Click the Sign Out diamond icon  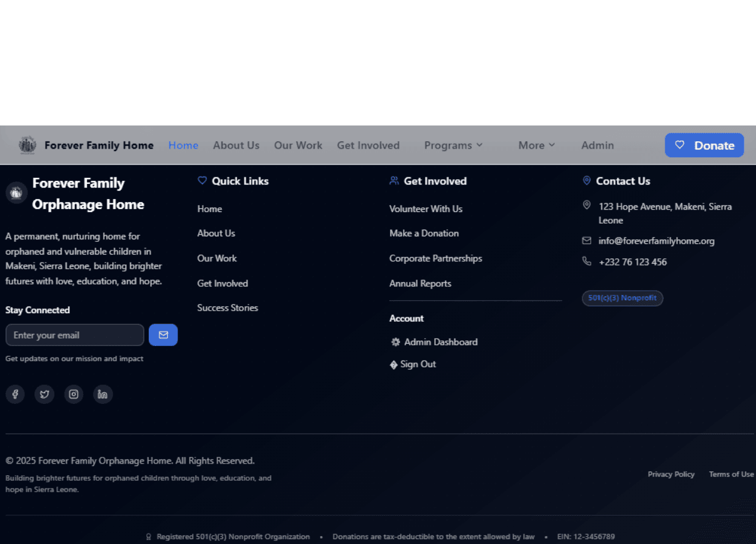coord(394,365)
